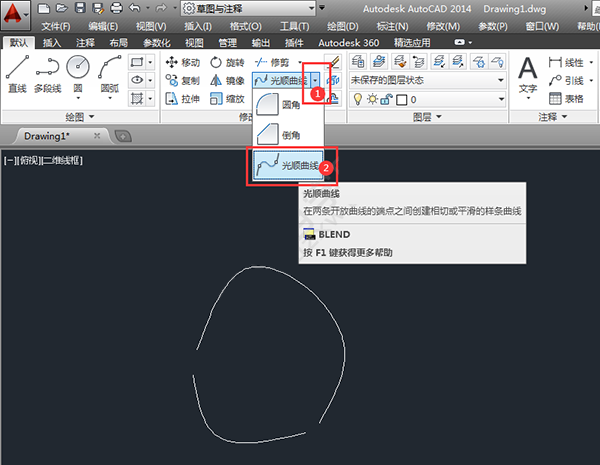600x465 pixels.
Task: Click the Redo arrow icon
Action: tap(161, 8)
